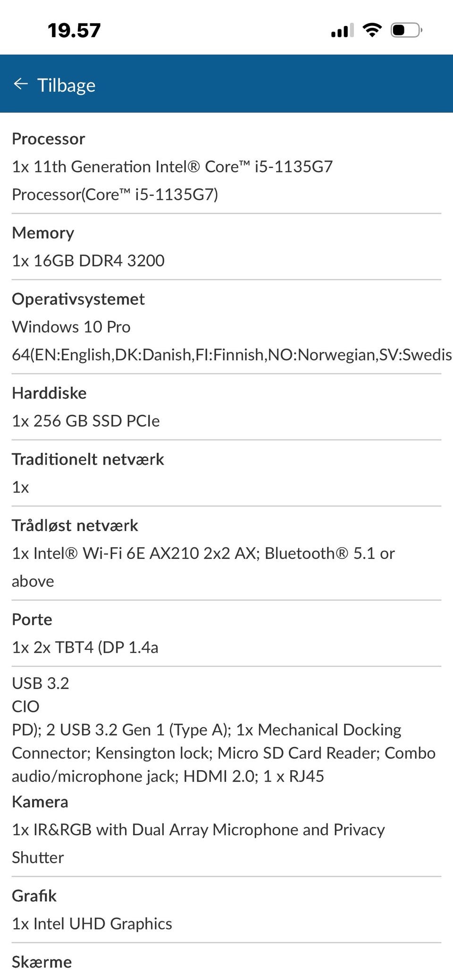Click the 16GB DDR4 3200 value
This screenshot has height=980, width=453.
pos(88,260)
